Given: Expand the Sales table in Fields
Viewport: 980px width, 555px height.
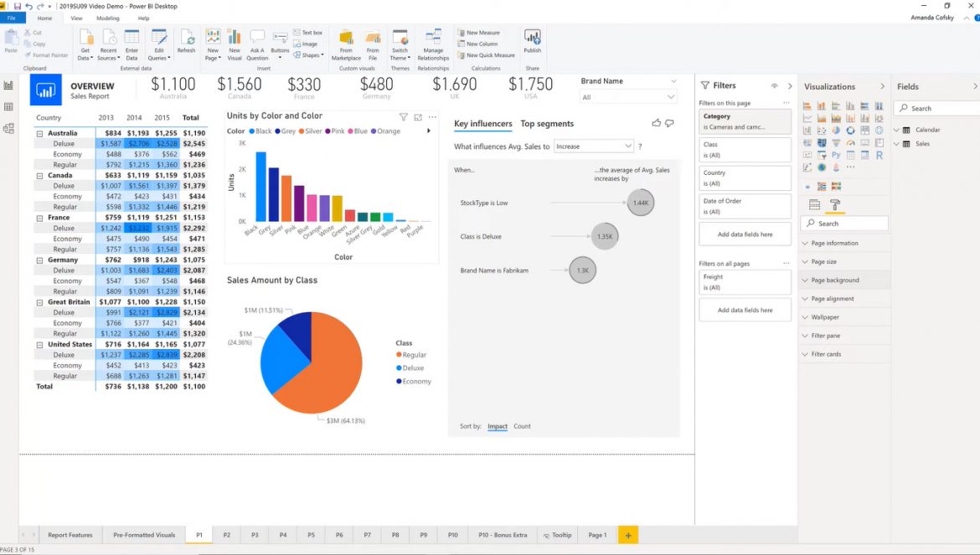Looking at the screenshot, I should 896,144.
